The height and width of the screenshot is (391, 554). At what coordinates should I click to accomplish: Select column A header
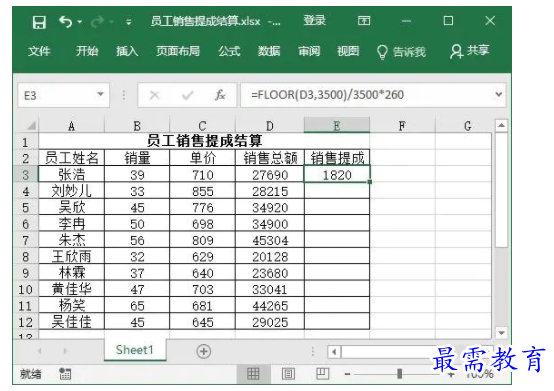click(71, 126)
